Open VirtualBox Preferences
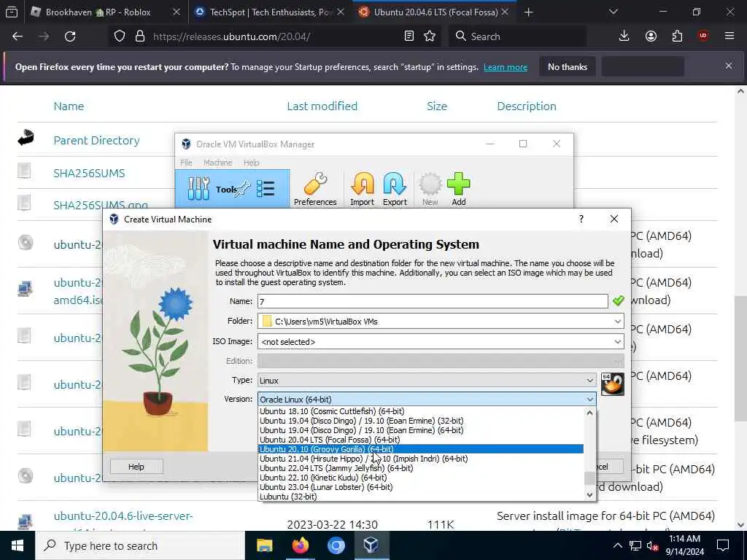 point(315,189)
